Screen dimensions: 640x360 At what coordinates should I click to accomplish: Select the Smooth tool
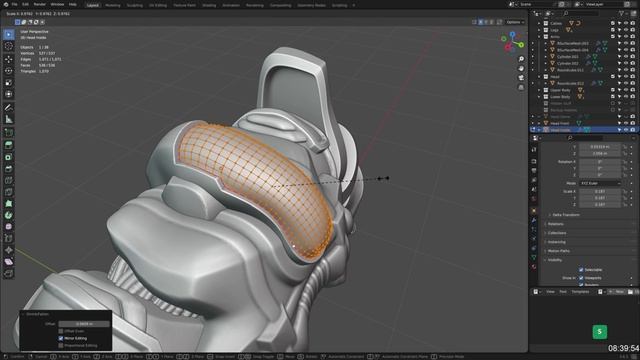pos(9,227)
